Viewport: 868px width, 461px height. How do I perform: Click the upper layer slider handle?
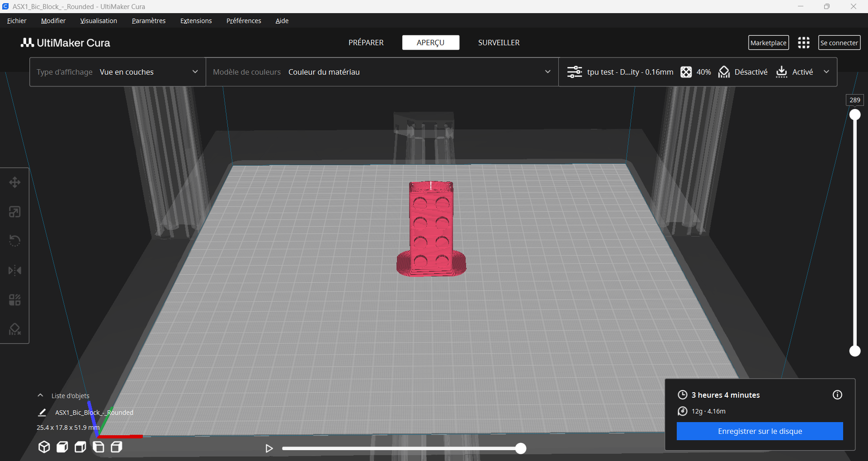pos(855,115)
